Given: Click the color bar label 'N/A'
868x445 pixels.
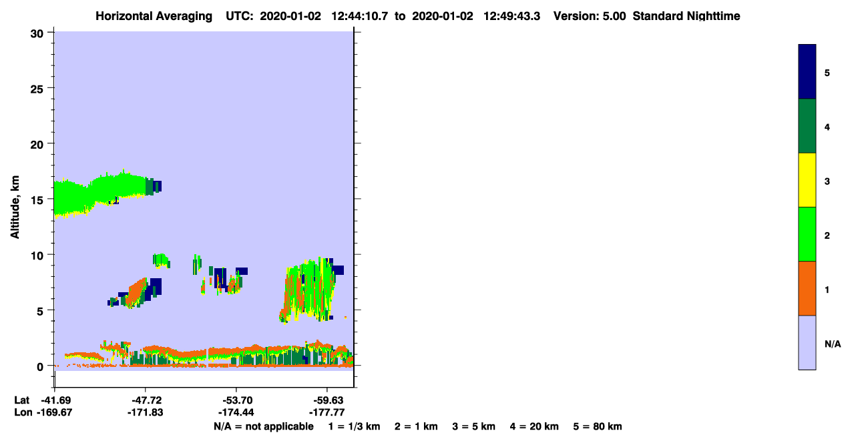Looking at the screenshot, I should point(832,344).
